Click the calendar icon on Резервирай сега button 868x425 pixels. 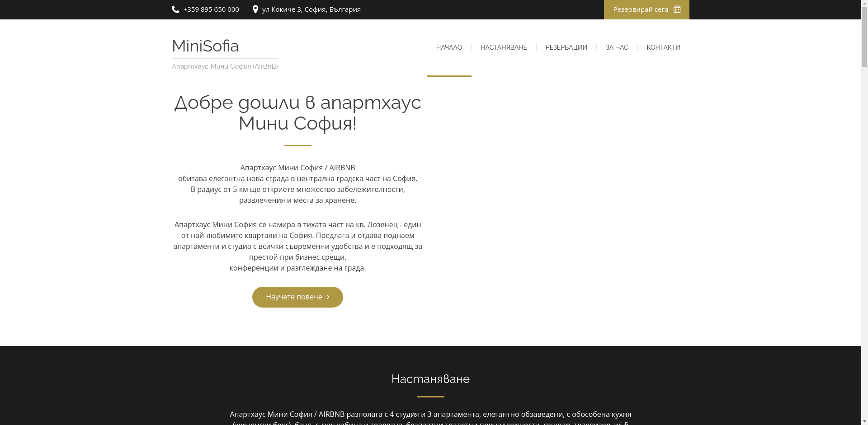point(676,9)
